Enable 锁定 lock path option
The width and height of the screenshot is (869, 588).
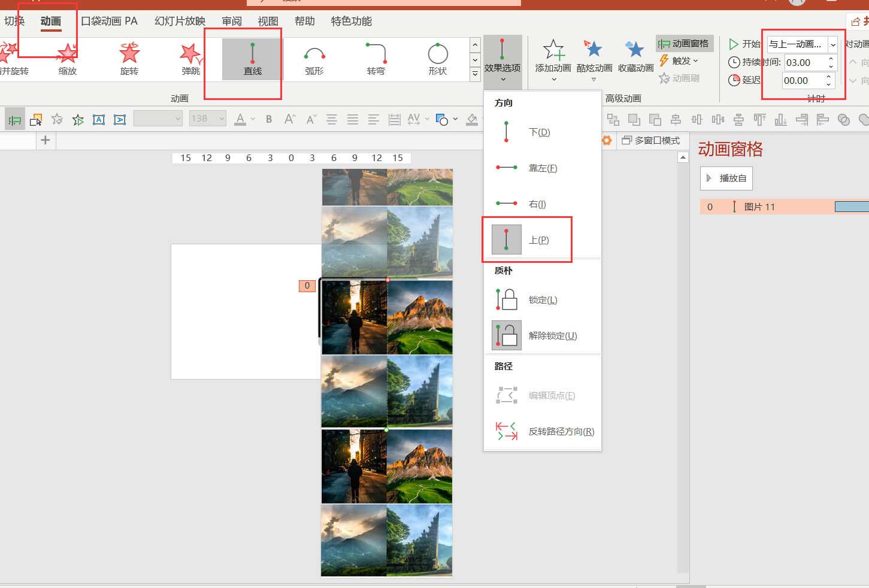pos(543,299)
